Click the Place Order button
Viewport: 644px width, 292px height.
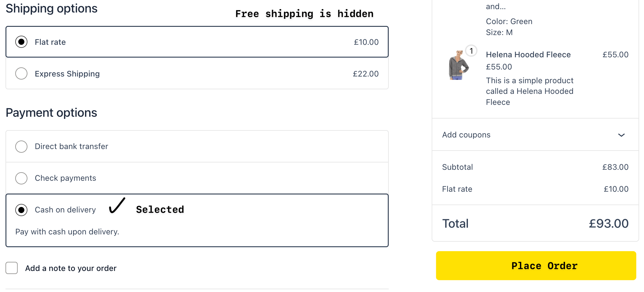tap(536, 265)
